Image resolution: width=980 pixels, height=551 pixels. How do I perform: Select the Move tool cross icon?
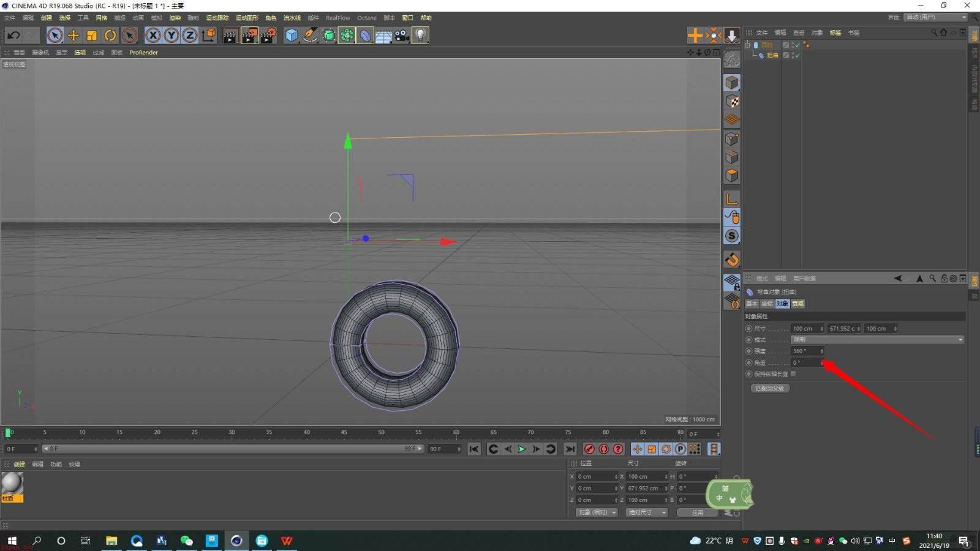tap(73, 36)
